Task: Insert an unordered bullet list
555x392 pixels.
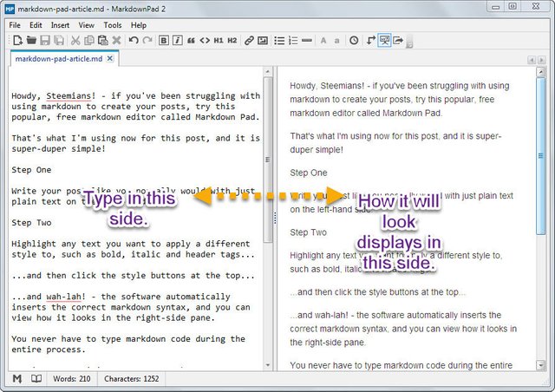Action: [279, 41]
